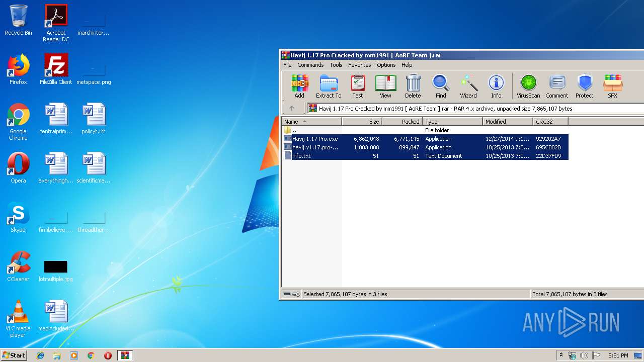Open the Commands menu
The height and width of the screenshot is (362, 644).
(x=310, y=65)
